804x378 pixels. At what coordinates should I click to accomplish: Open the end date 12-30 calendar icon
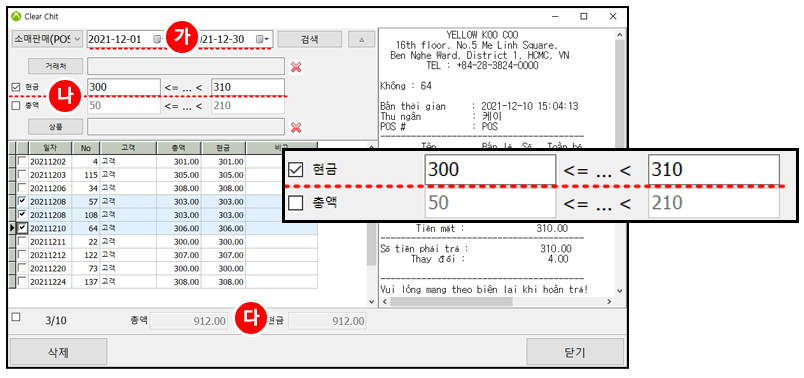coord(262,39)
